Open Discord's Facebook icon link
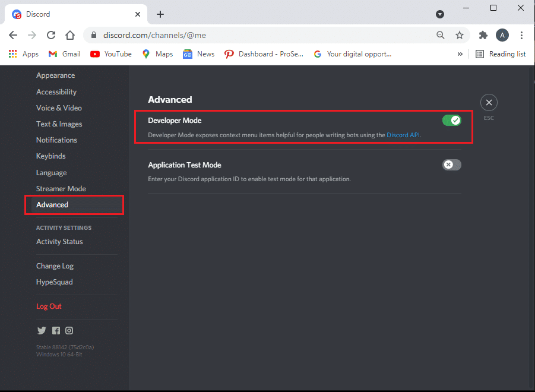535x392 pixels. click(x=56, y=330)
